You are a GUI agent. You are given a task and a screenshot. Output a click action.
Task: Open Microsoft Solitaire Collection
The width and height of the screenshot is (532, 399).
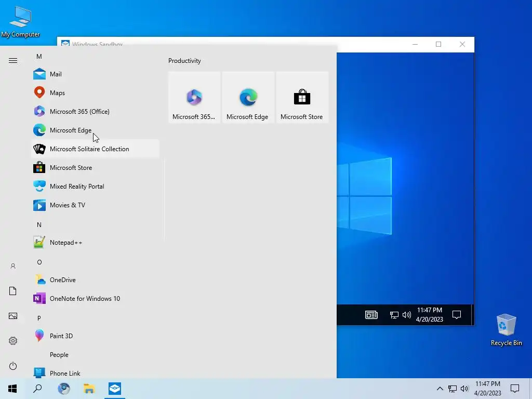(95, 149)
